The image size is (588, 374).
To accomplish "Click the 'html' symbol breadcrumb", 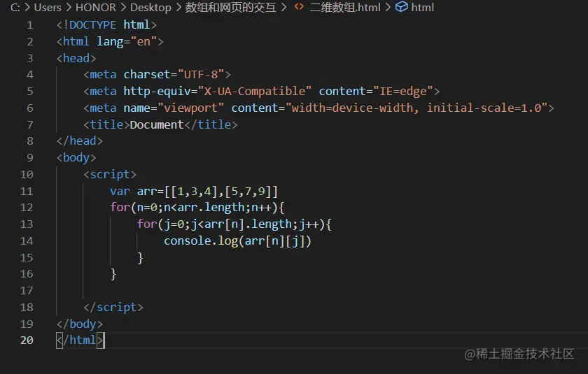I will pos(422,7).
